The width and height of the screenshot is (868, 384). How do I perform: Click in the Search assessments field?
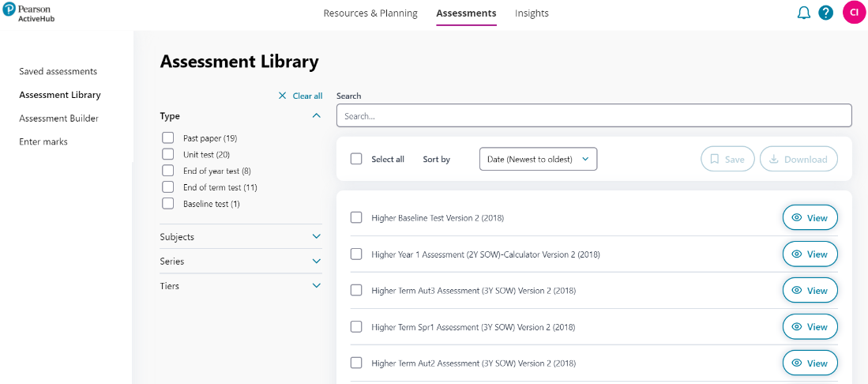point(594,116)
